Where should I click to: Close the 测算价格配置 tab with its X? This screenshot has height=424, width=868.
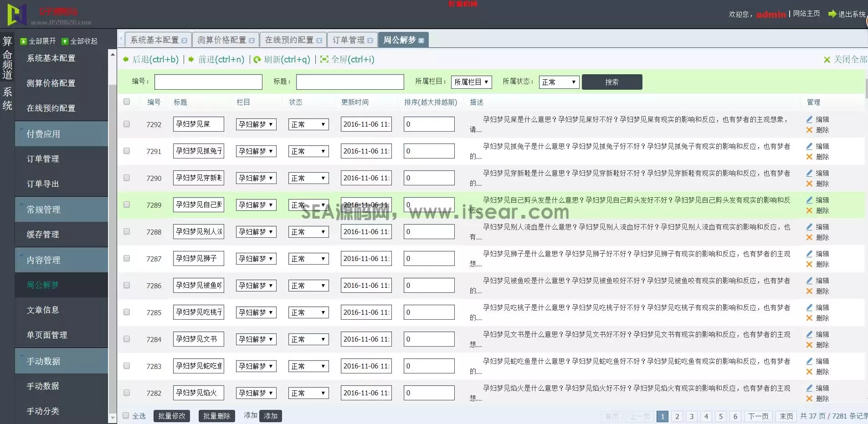(252, 41)
